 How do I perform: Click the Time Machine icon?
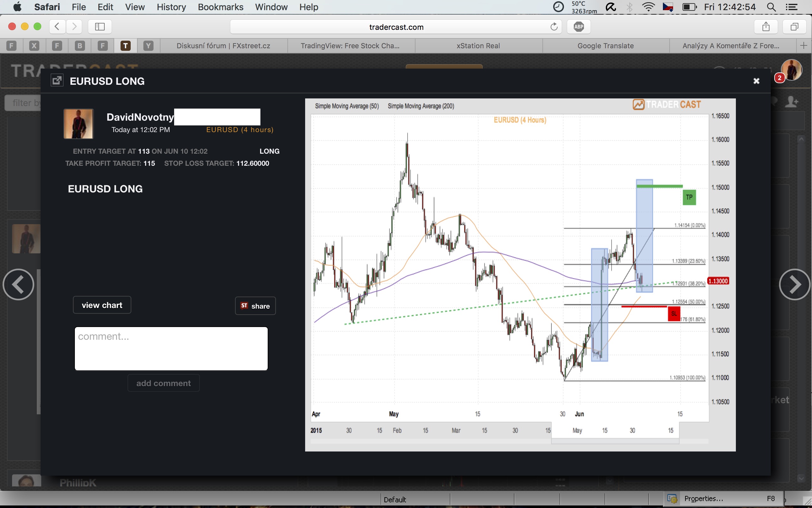coord(558,7)
